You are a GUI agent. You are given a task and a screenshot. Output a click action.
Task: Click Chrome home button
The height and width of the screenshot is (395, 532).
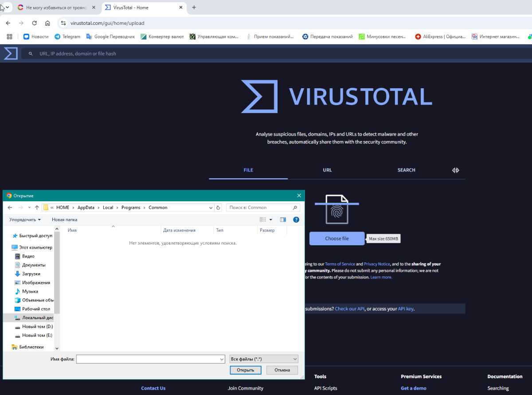48,23
